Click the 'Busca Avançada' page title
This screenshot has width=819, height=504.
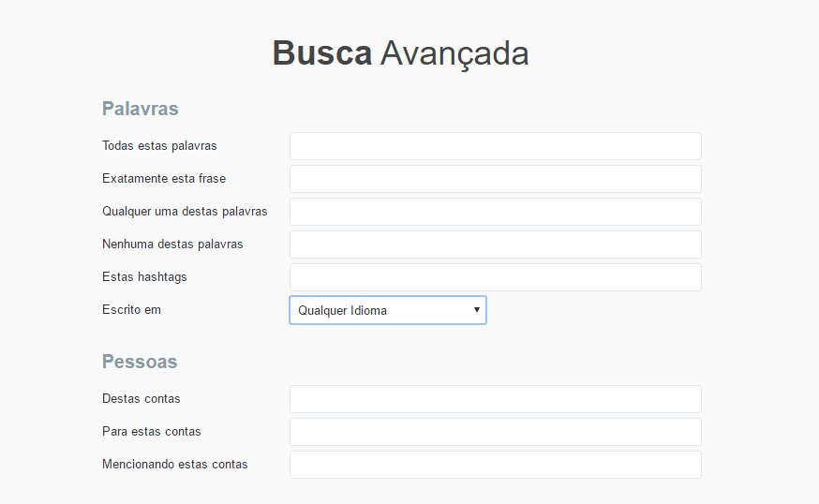coord(400,53)
